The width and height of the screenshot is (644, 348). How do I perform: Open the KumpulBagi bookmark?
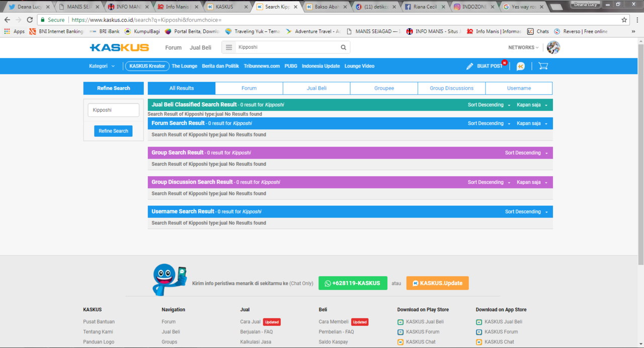click(x=142, y=31)
